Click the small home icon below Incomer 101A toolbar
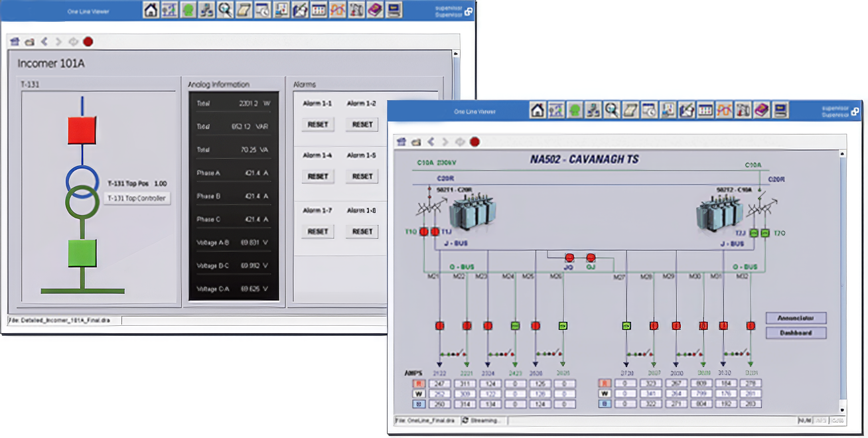The image size is (868, 438). pyautogui.click(x=15, y=41)
